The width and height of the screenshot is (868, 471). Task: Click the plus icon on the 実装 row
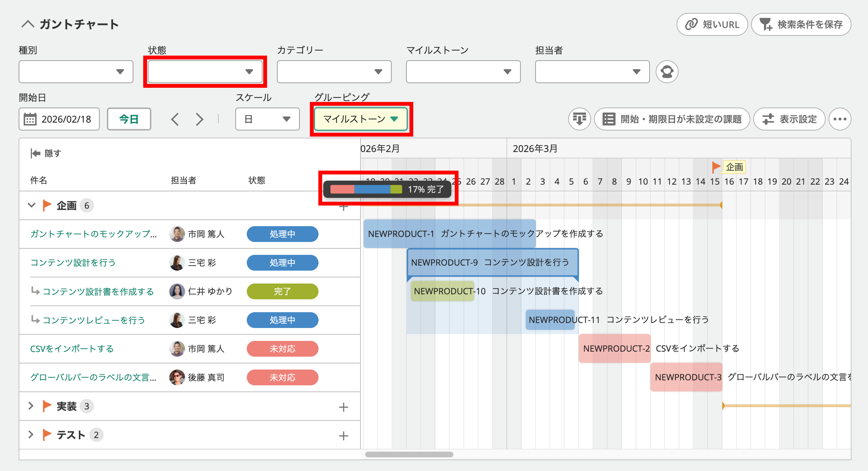[344, 407]
